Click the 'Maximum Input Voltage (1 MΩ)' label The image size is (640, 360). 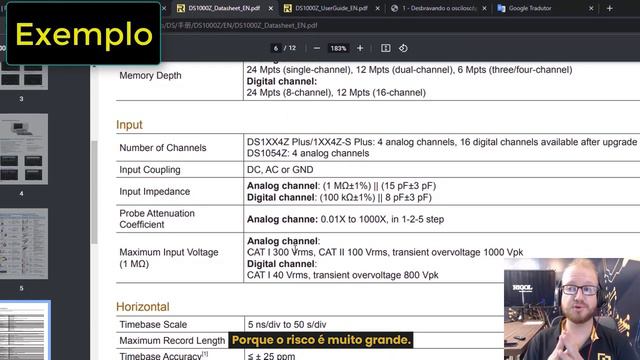(169, 258)
